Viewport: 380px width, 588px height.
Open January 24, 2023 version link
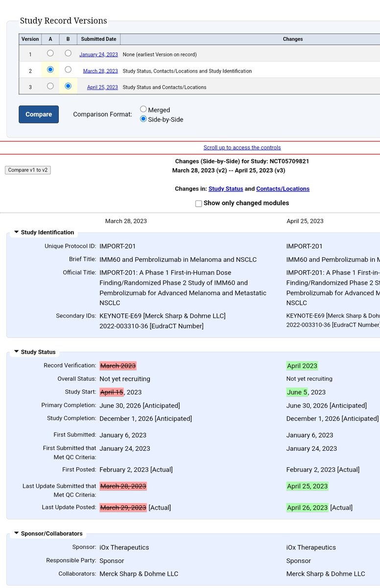pos(98,54)
